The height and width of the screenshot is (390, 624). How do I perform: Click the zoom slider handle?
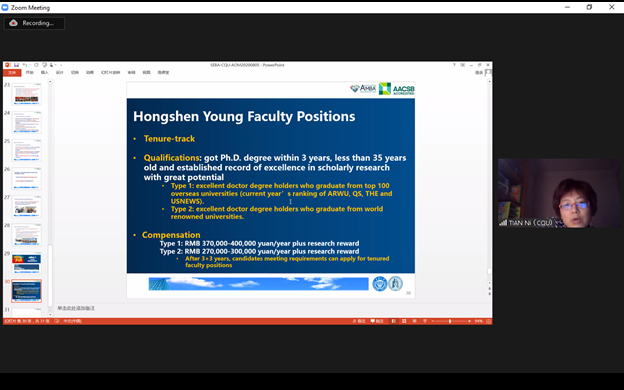[x=450, y=321]
